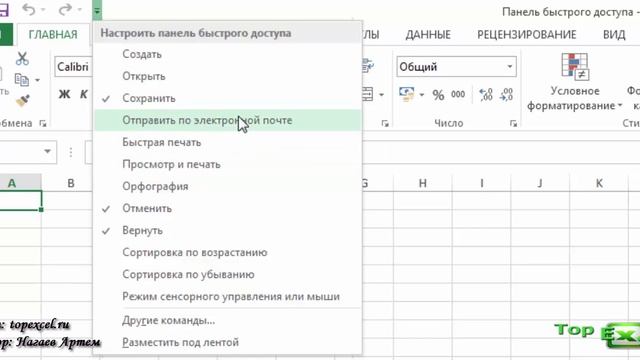Screen dimensions: 640x360
Task: Click the Redo arrow in quick access toolbar
Action: [x=65, y=9]
